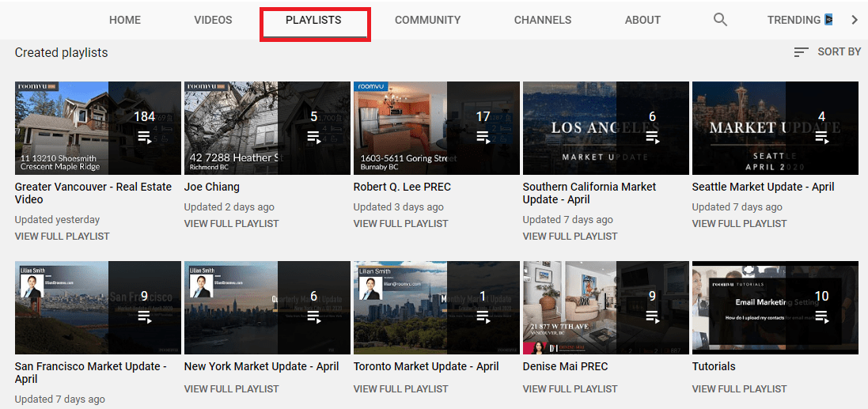The image size is (868, 409).
Task: Click playlist icon on Seattle Market thumbnail
Action: pyautogui.click(x=822, y=138)
